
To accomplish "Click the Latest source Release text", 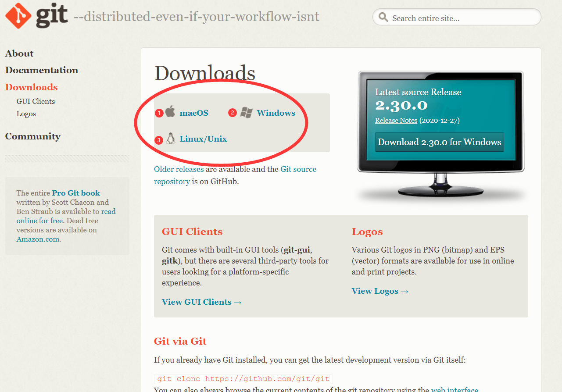I will pyautogui.click(x=418, y=92).
